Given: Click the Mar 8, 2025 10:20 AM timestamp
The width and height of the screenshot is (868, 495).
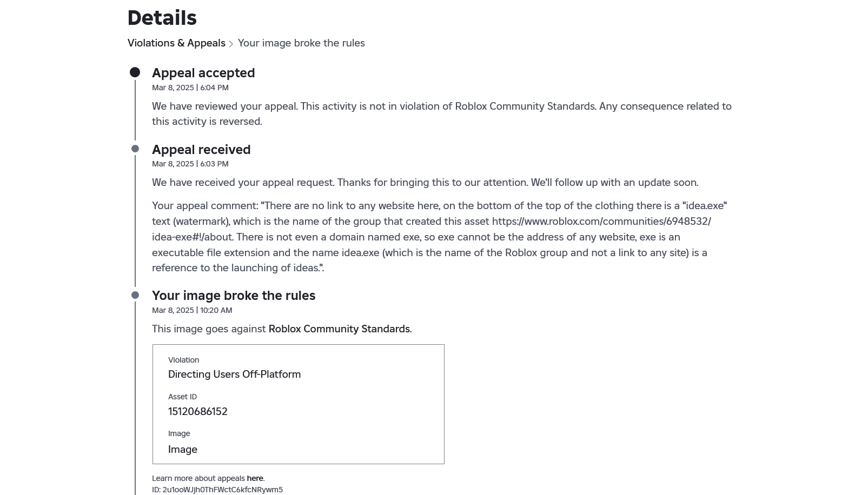Looking at the screenshot, I should click(192, 310).
